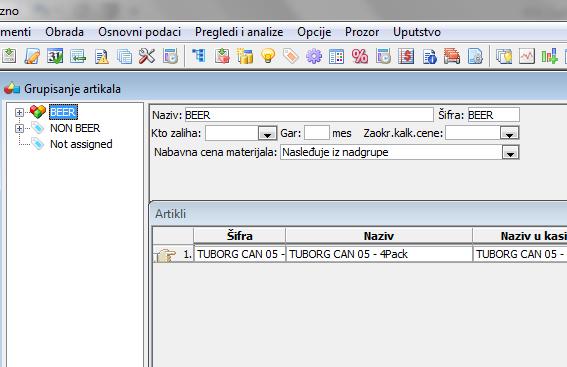Click into the Gar months field

pyautogui.click(x=317, y=133)
